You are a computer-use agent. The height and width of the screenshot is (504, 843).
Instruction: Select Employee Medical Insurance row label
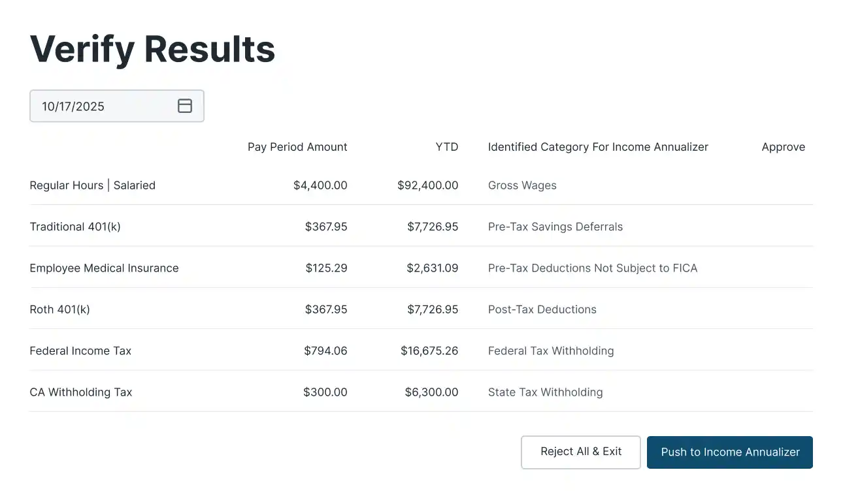(x=105, y=268)
